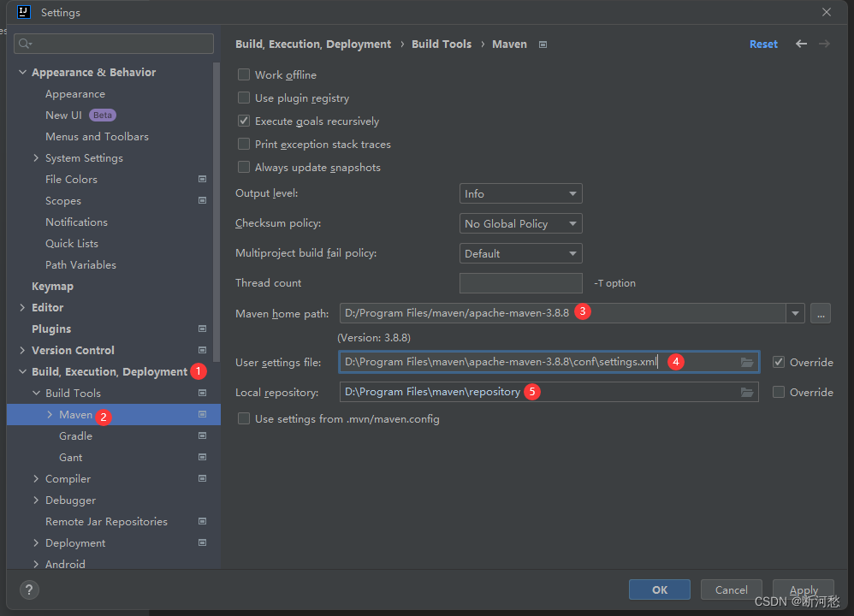Enable Use settings from .mvn/maven.config
854x616 pixels.
pyautogui.click(x=244, y=419)
